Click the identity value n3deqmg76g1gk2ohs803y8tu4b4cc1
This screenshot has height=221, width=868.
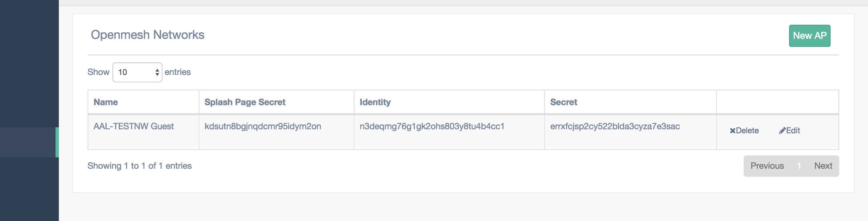click(432, 126)
